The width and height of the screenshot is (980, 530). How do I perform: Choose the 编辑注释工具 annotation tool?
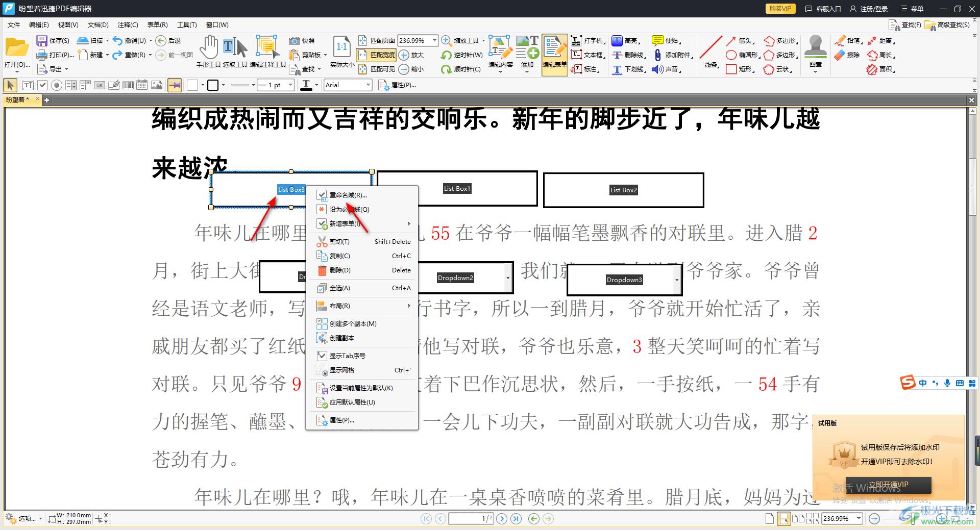267,52
